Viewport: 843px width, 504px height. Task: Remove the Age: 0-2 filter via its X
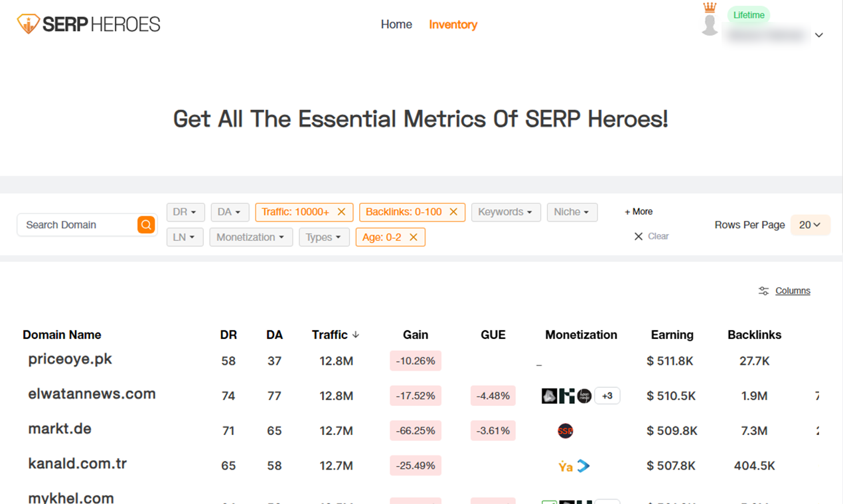point(414,237)
